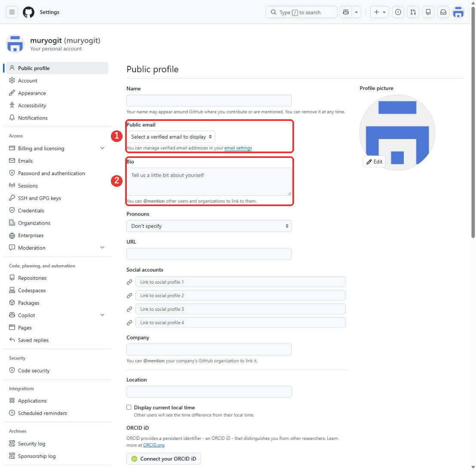Expand the Copilot sidebar chevron

point(102,315)
